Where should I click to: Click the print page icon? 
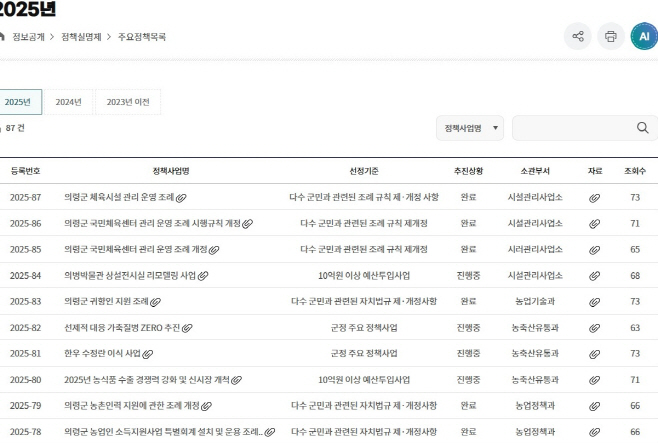[611, 37]
